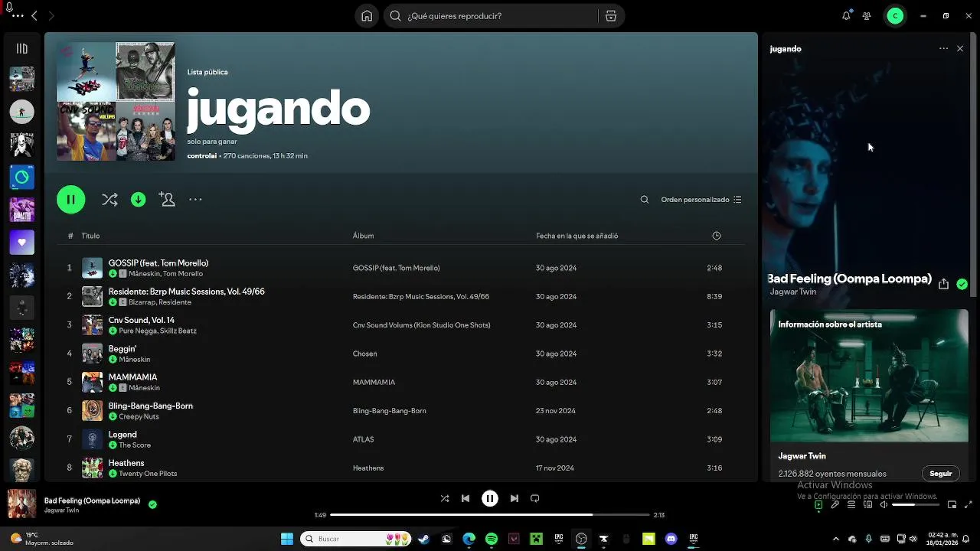980x551 pixels.
Task: Open the Browse icon in search bar
Action: 611,16
